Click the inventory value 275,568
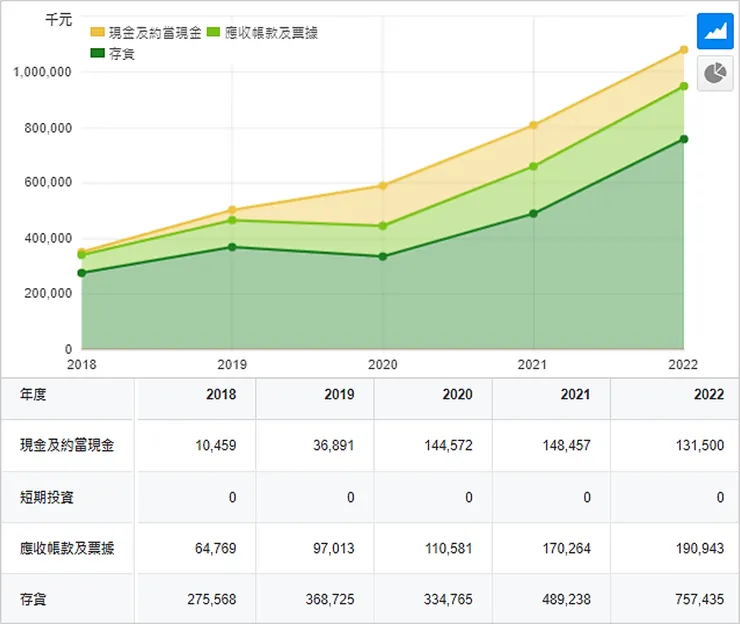Viewport: 740px width, 624px height. tap(212, 599)
